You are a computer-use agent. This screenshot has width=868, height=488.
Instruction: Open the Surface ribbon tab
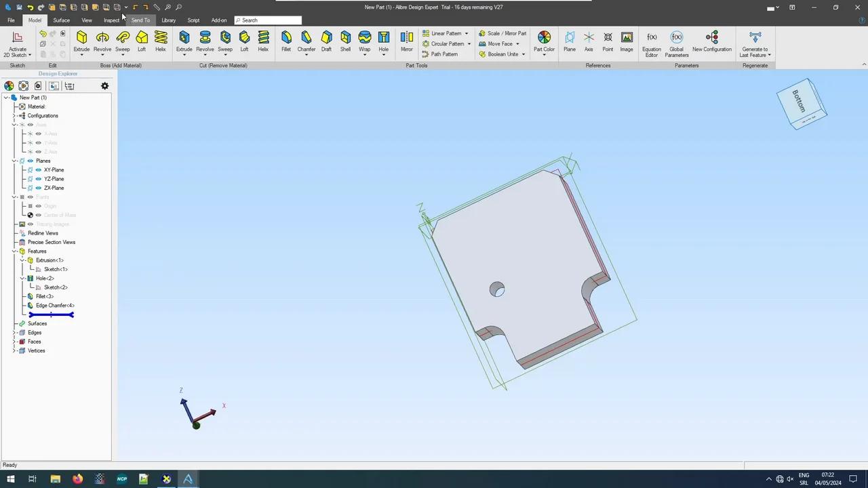pyautogui.click(x=61, y=20)
